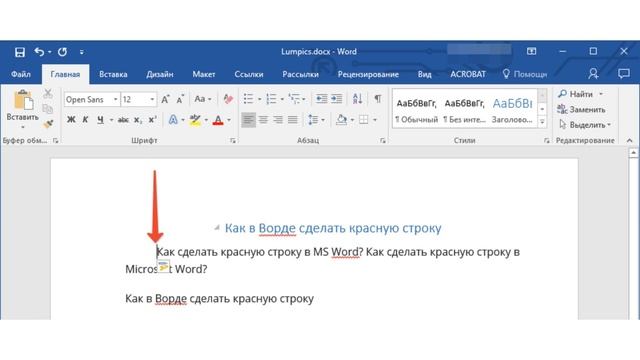Open the shading paint bucket color
Image resolution: width=640 pixels, height=360 pixels.
coord(341,120)
